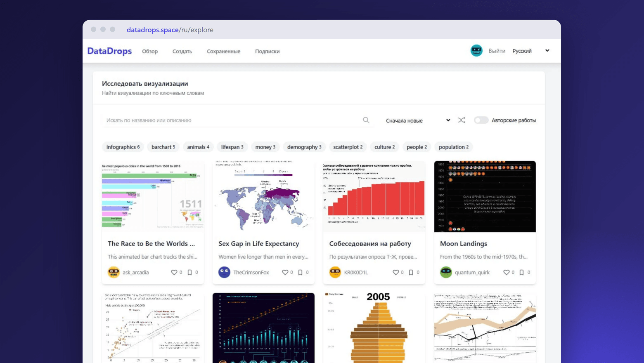644x363 pixels.
Task: Open KR0K0D1L author avatar
Action: (335, 272)
